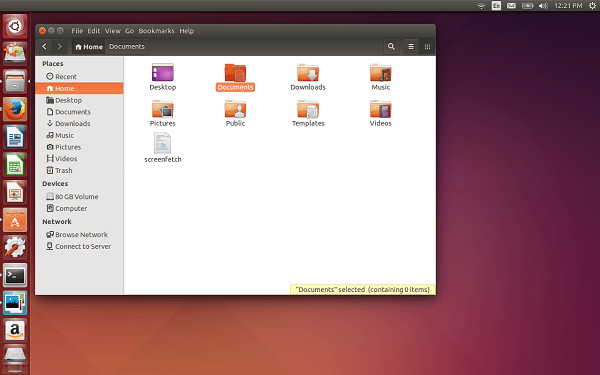Open the Downloads folder icon
Image resolution: width=600 pixels, height=375 pixels.
[x=308, y=73]
